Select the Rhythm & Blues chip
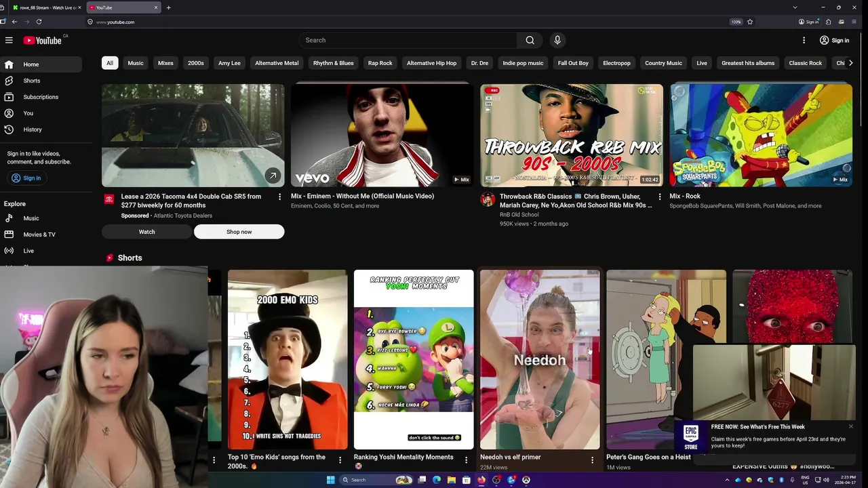 tap(333, 63)
